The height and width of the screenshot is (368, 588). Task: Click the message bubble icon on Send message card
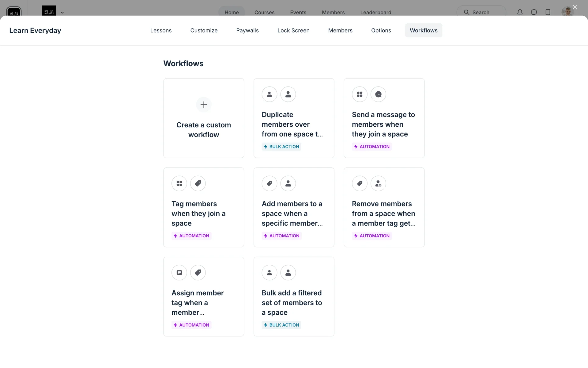[378, 94]
